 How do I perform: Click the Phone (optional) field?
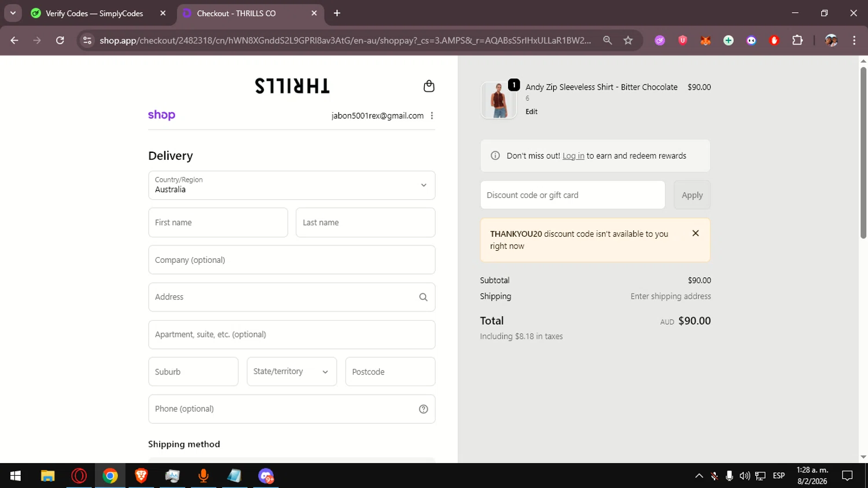point(292,409)
